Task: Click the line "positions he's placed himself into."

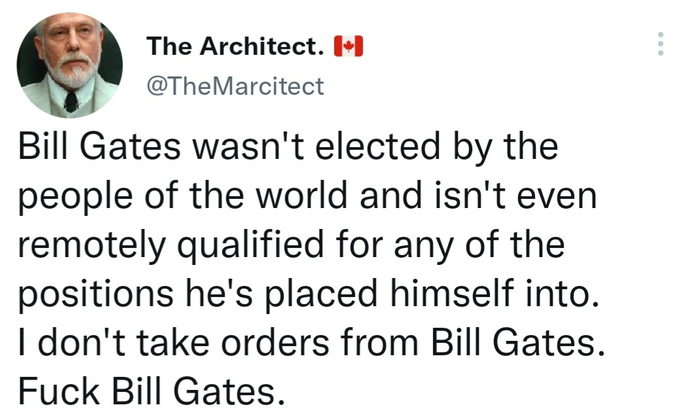Action: click(x=305, y=294)
